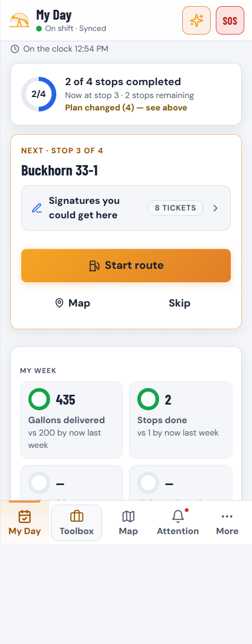This screenshot has height=644, width=252.
Task: Open the Gallons delivered stat card
Action: 71,420
